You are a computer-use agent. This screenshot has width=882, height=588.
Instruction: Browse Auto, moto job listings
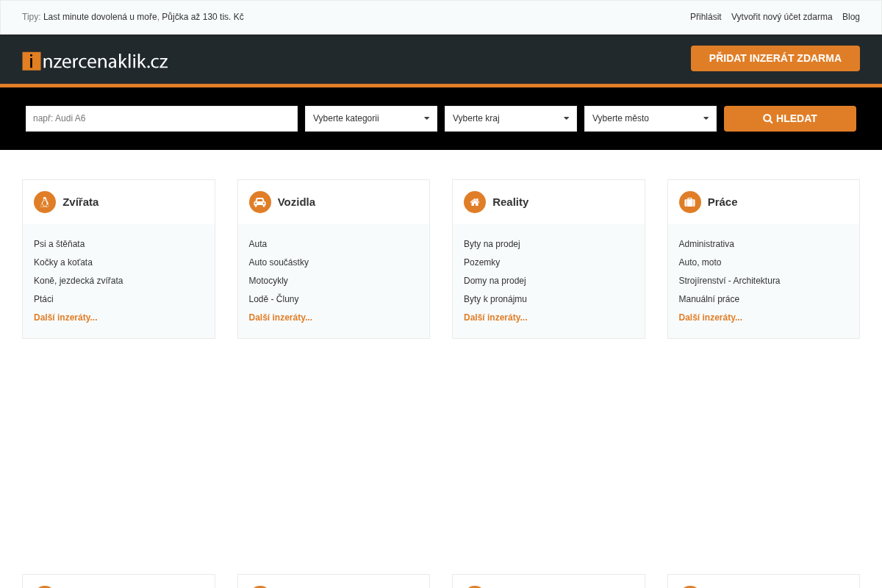click(700, 262)
